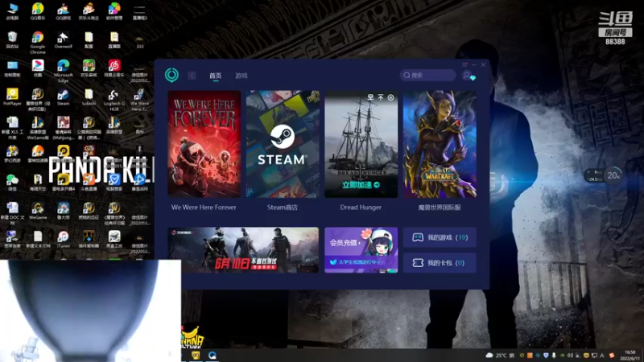This screenshot has width=644, height=362.
Task: Click the accelerator logo in the window header
Action: (x=171, y=75)
